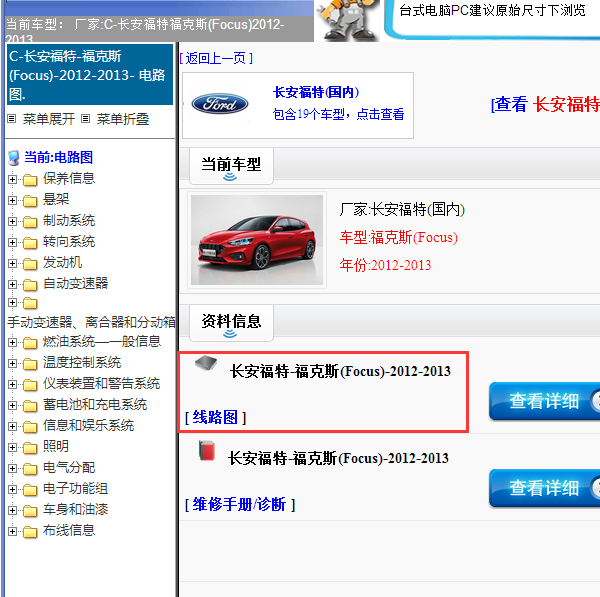This screenshot has width=600, height=597.
Task: Click the folder icon beside 转向系统
Action: point(30,243)
